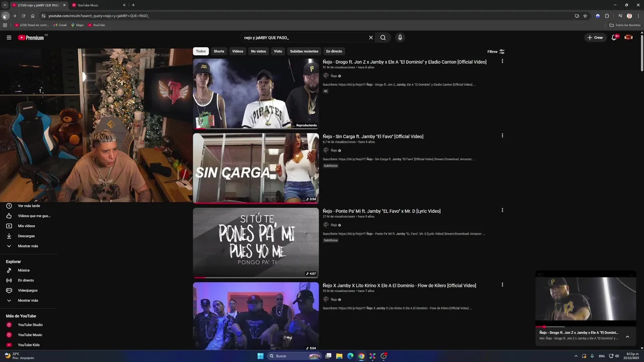Open Vídeos que me gustan in sidebar

[x=29, y=216]
